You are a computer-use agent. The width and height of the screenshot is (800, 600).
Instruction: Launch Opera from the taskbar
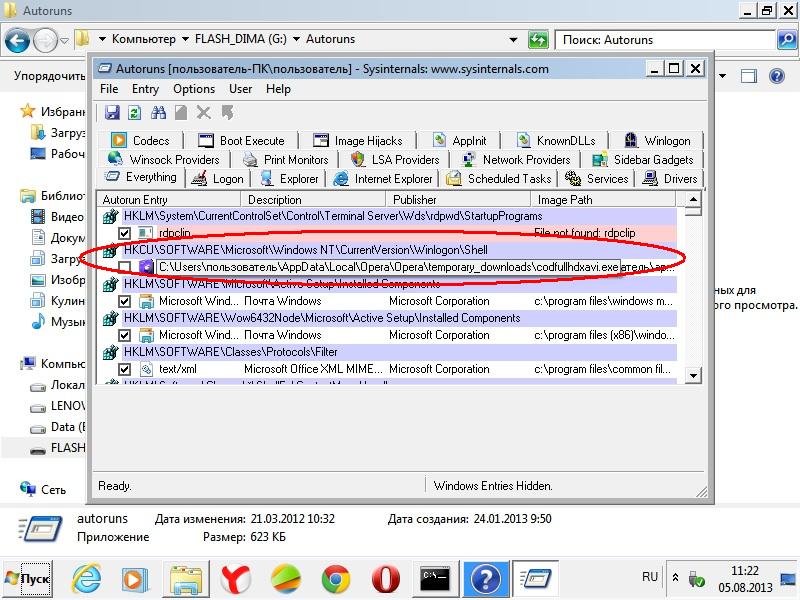click(x=385, y=578)
